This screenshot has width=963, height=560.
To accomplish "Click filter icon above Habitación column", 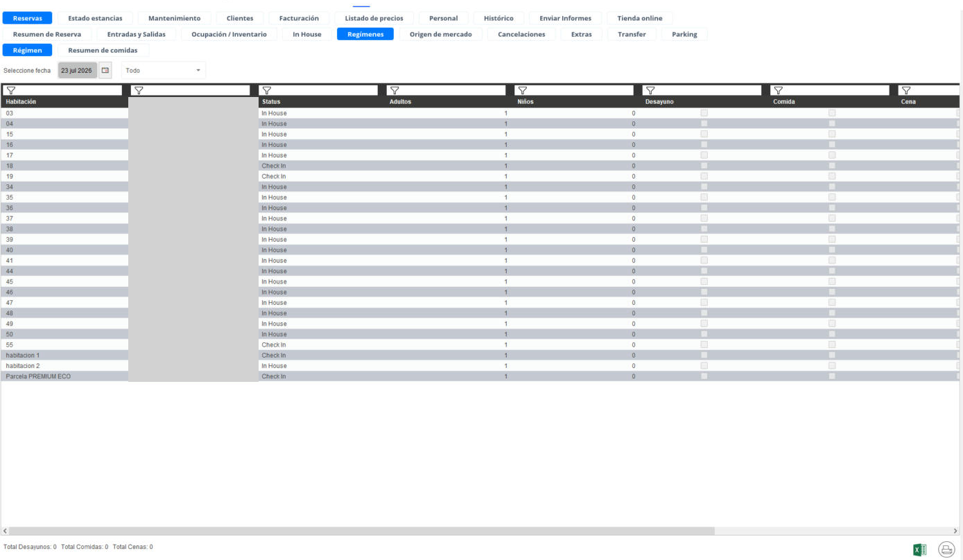I will coord(10,90).
